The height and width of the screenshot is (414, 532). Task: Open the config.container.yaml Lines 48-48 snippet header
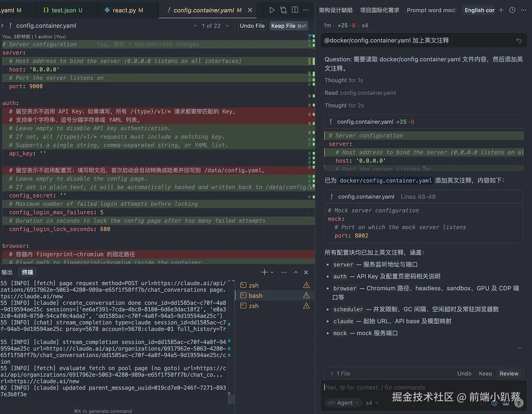424,197
